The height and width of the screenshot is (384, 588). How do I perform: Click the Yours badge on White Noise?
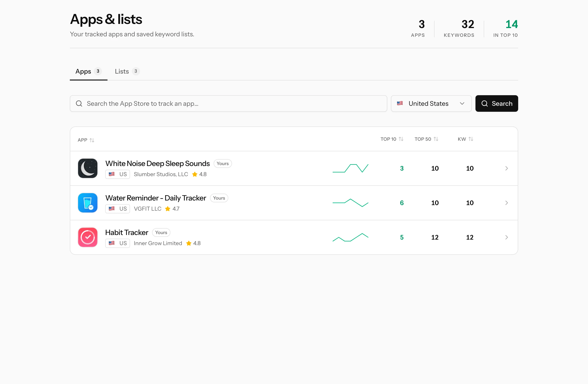(223, 163)
